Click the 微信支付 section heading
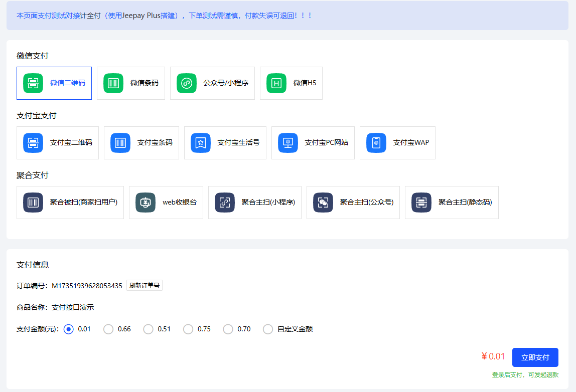The height and width of the screenshot is (392, 576). coord(32,56)
